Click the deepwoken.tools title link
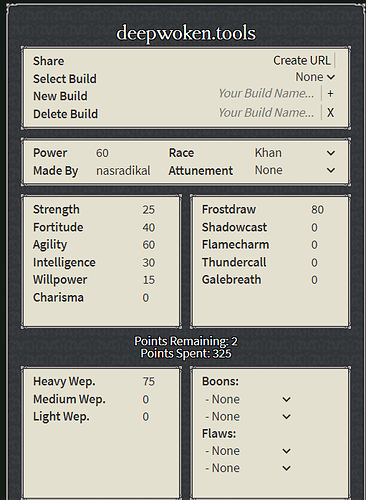 pos(186,33)
